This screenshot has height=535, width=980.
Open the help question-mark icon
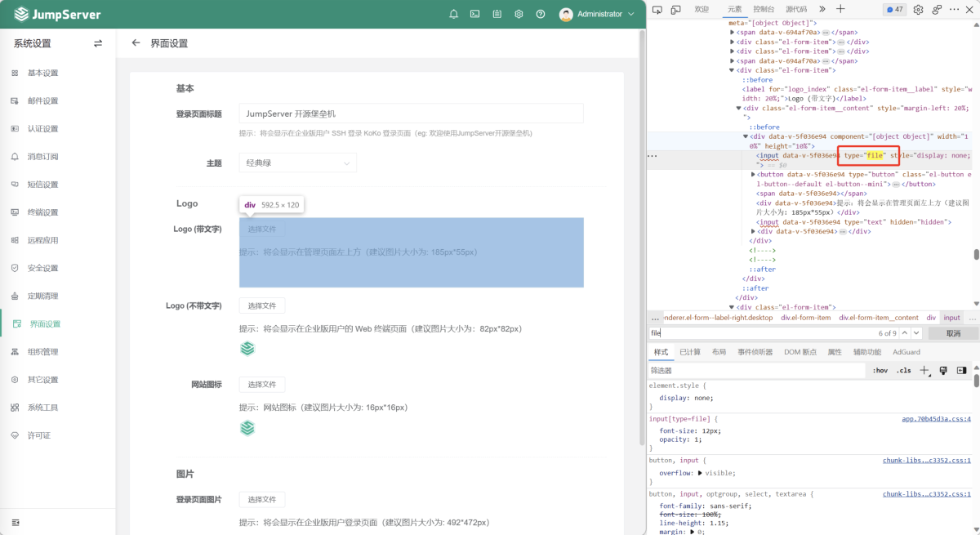[x=541, y=14]
